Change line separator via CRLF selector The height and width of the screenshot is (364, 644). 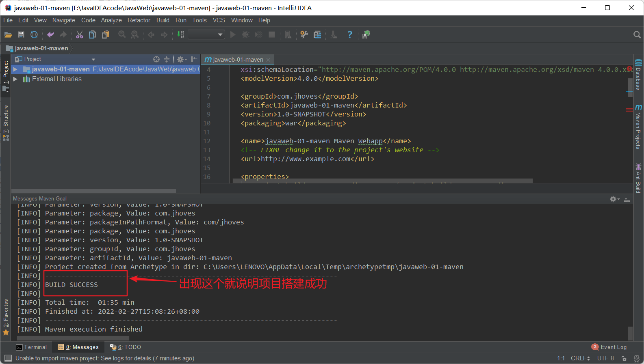pyautogui.click(x=580, y=358)
